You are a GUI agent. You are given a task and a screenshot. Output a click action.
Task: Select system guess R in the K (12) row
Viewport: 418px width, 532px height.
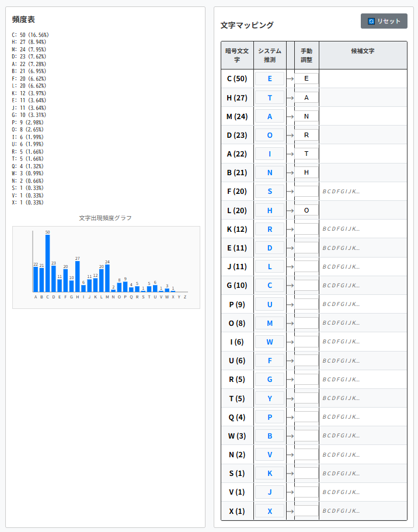point(270,229)
